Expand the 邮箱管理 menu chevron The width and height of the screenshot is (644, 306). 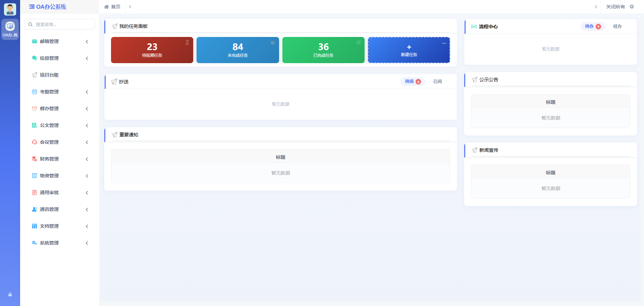tap(87, 42)
